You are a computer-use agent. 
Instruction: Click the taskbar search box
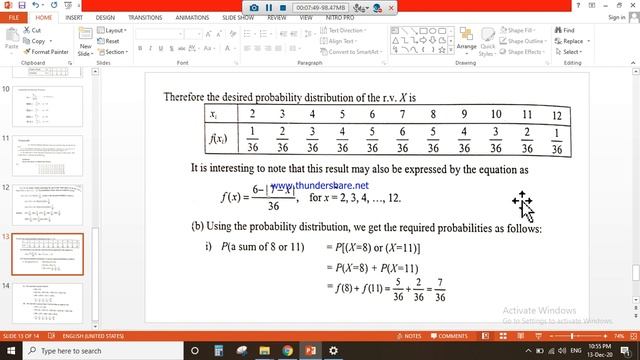pyautogui.click(x=103, y=351)
